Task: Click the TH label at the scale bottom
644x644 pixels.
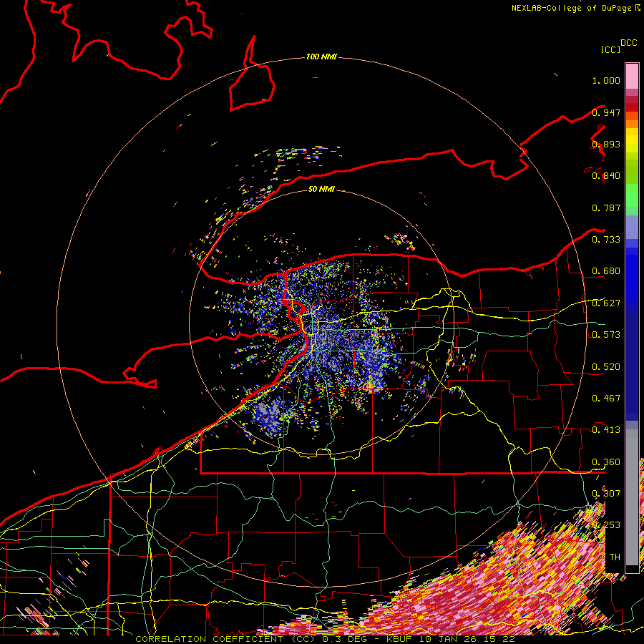Action: point(615,557)
